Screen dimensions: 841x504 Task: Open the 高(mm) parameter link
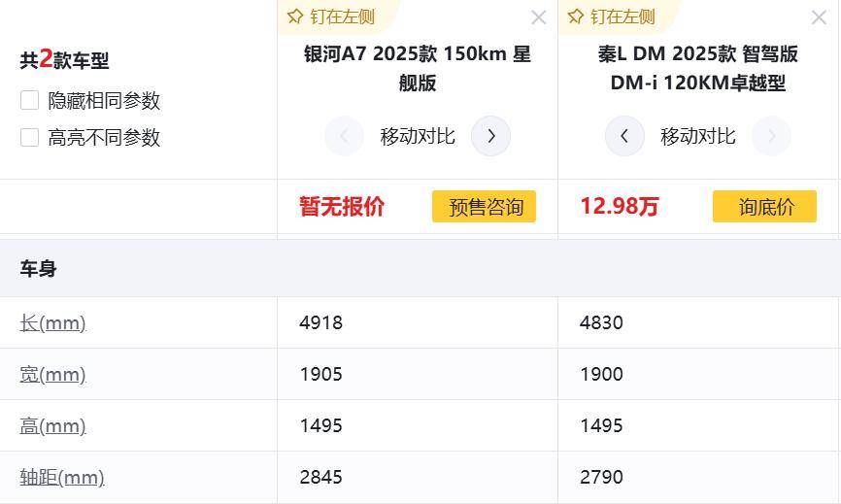pos(52,425)
